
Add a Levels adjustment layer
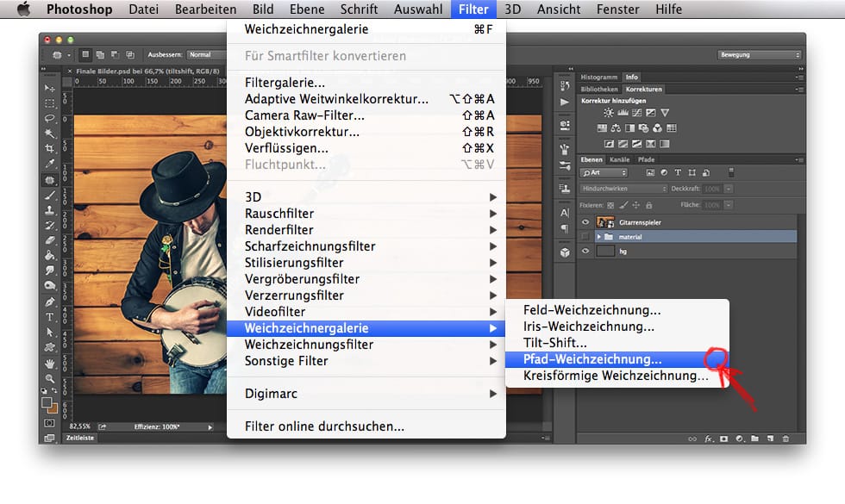pos(623,113)
